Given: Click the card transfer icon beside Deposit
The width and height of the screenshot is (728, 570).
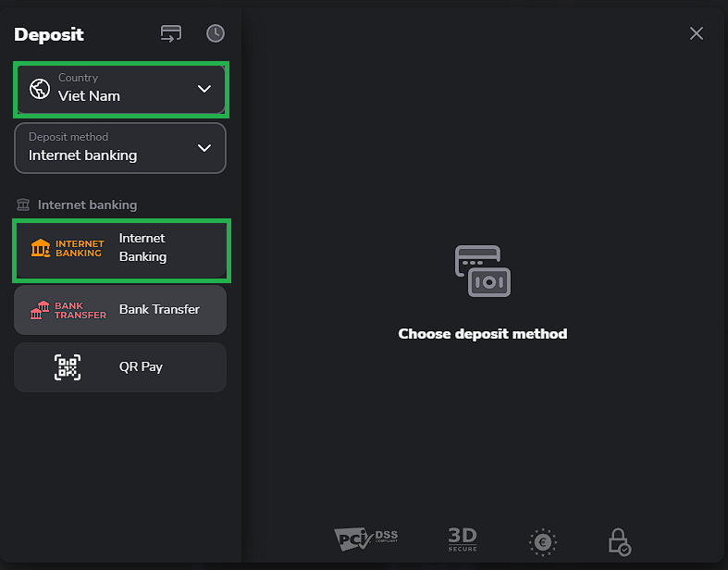Looking at the screenshot, I should 171,34.
